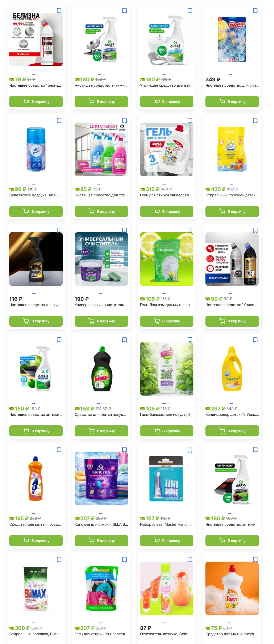Screen dimensions: 274x644
Task: Bookmark the AOS dishwashing liquid
Action: [x=59, y=450]
